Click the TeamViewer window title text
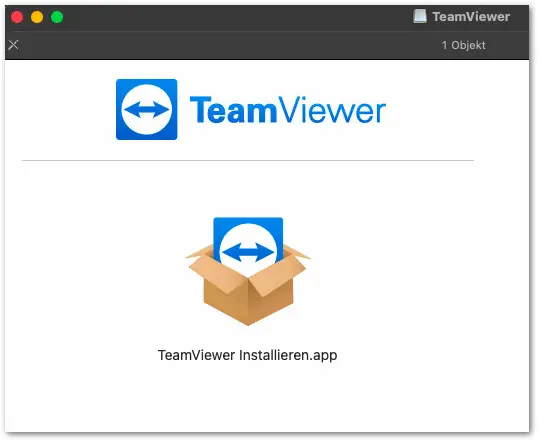The width and height of the screenshot is (538, 441). coord(471,16)
